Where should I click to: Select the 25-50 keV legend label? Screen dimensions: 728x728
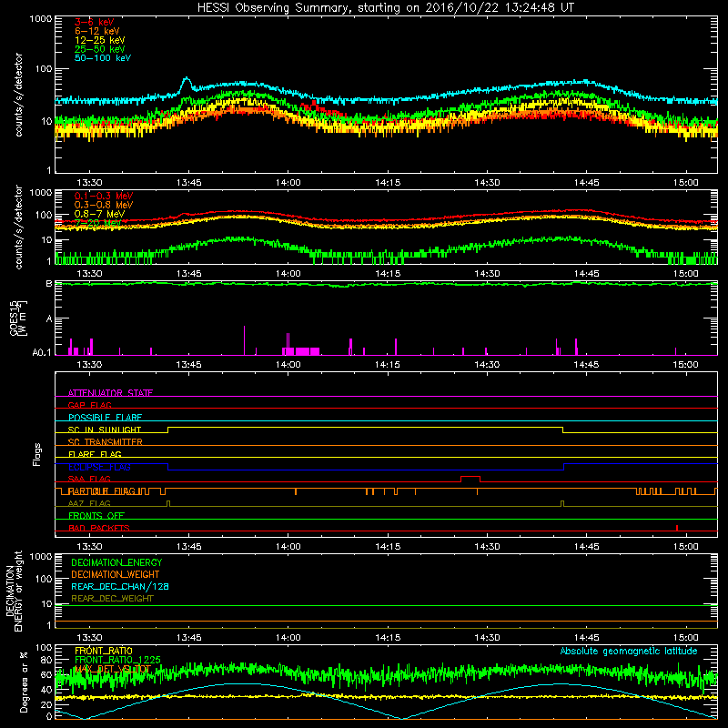100,49
